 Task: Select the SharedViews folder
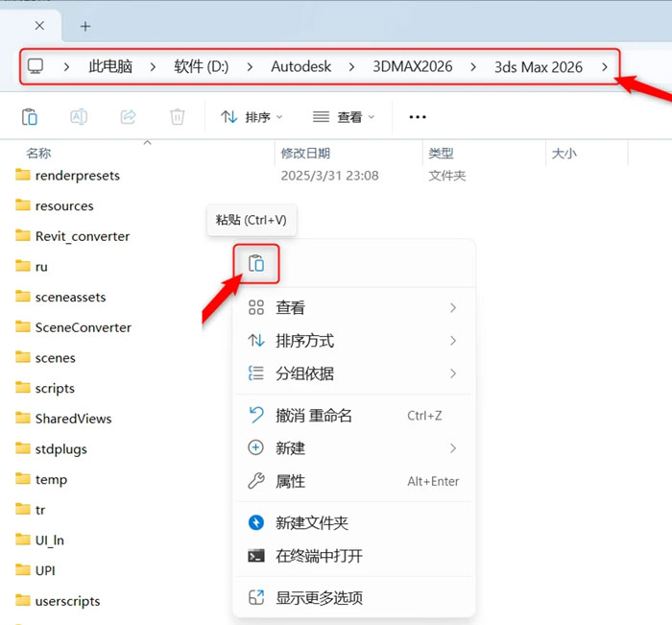(63, 419)
